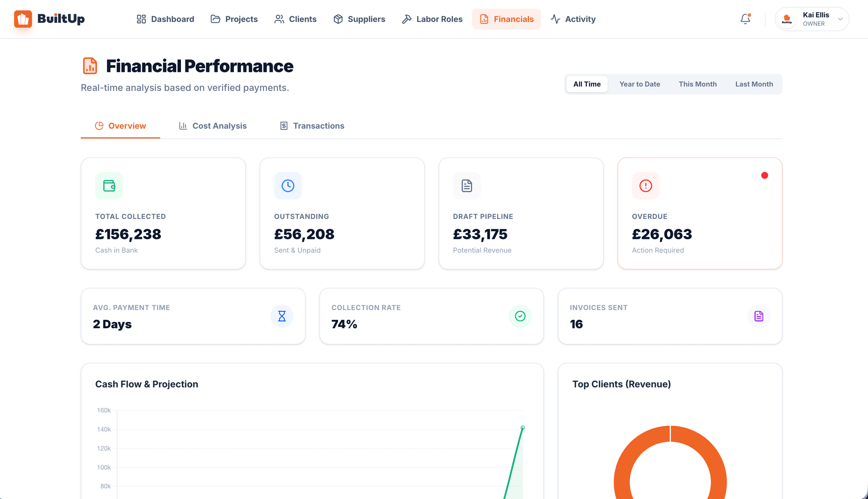
Task: Click the Overdue alert icon
Action: tap(645, 186)
